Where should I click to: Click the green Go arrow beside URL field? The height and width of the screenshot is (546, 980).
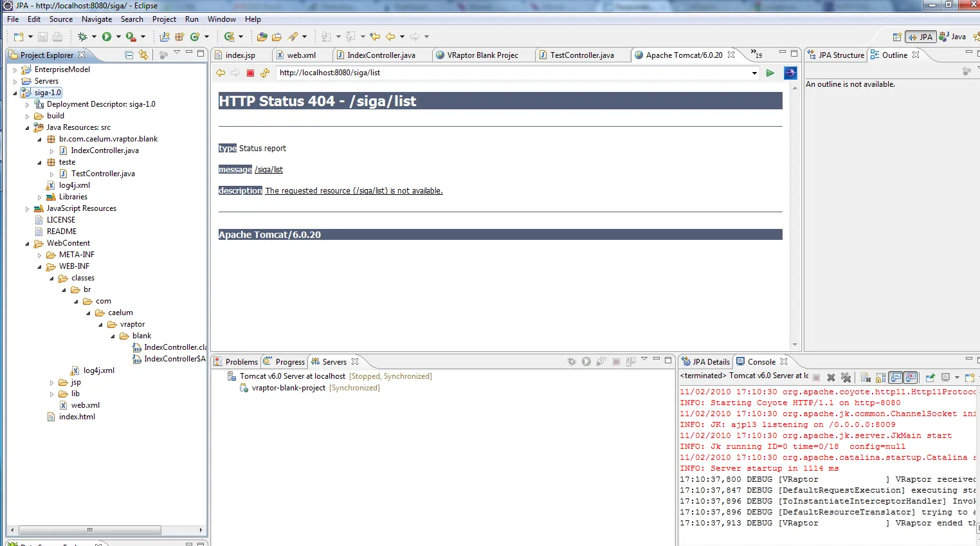pos(770,73)
